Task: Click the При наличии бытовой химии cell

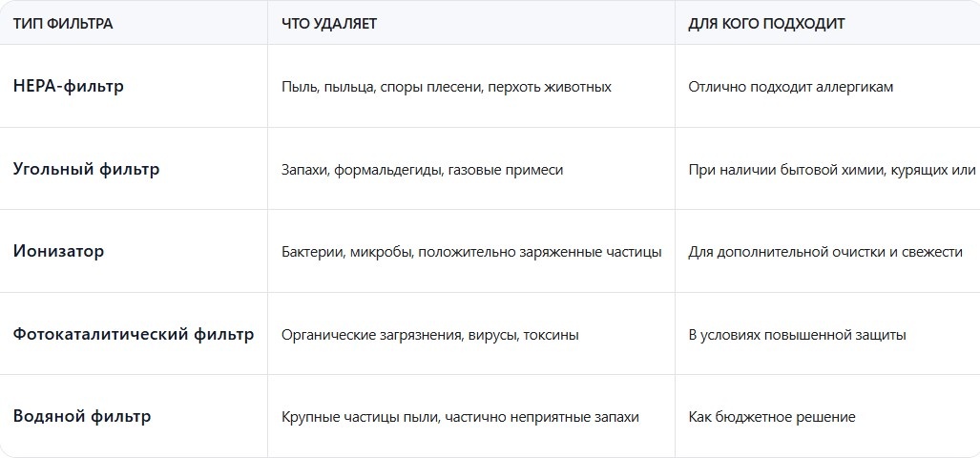Action: (x=832, y=170)
